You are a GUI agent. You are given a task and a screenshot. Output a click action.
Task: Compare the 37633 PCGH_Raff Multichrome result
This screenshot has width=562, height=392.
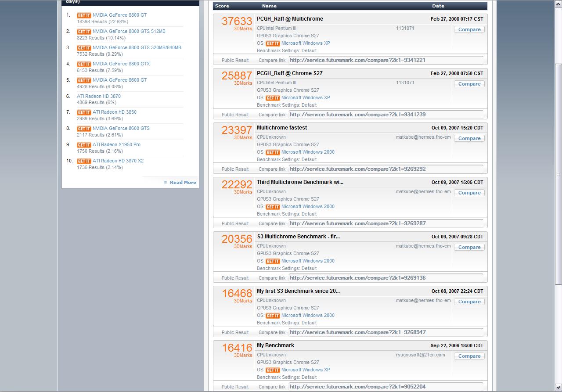[469, 29]
